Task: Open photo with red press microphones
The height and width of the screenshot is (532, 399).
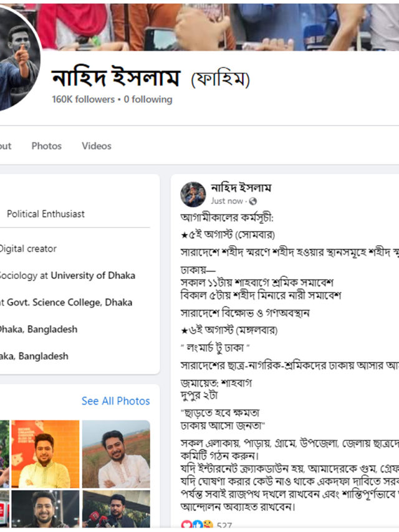Action: coord(116,509)
